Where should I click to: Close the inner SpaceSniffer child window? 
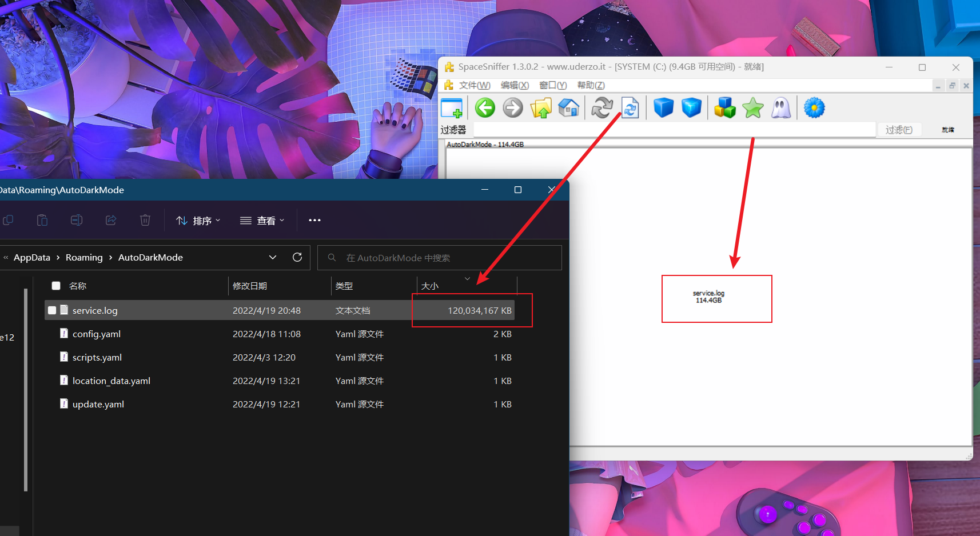click(966, 86)
